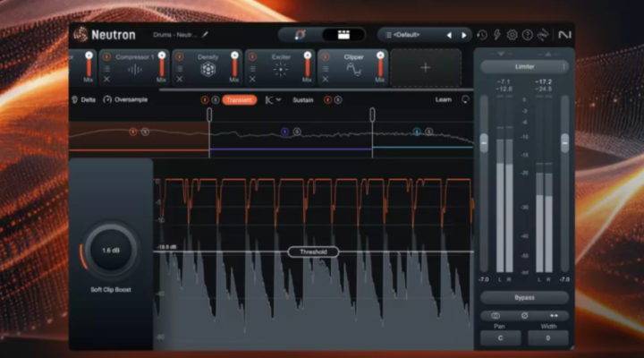Click the swap channels arrows icon
Screen dimensions: 644x358
[554, 316]
